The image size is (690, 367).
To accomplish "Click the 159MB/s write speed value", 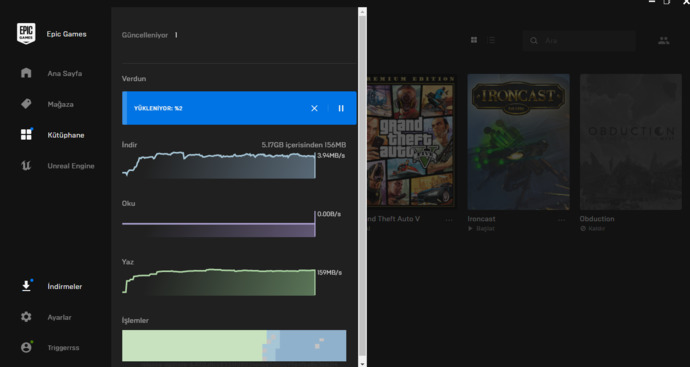I will [x=330, y=273].
